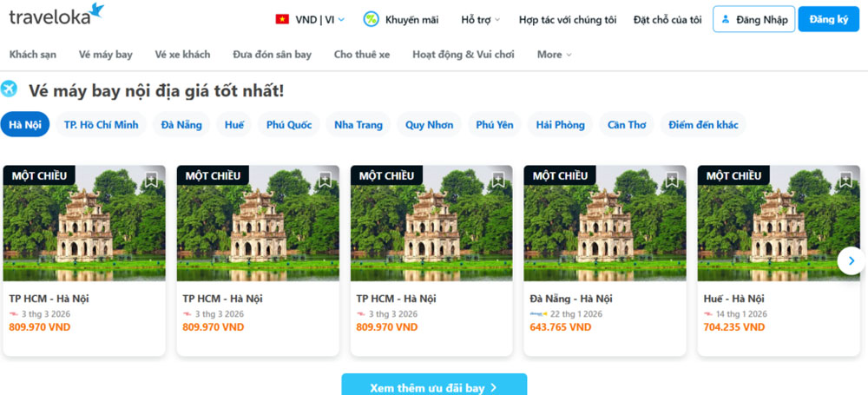Select the Hải Phòng tab
The image size is (868, 395).
[560, 124]
